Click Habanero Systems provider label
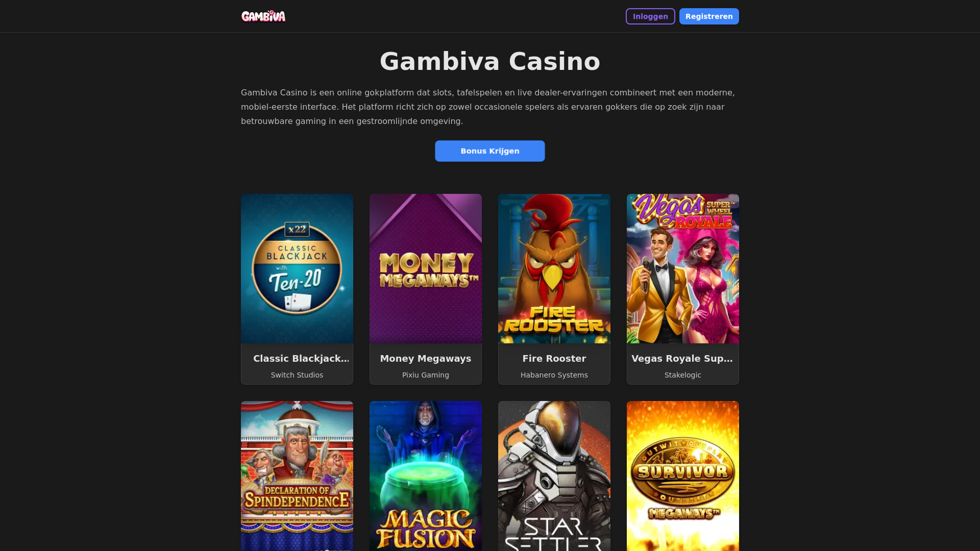This screenshot has width=980, height=551. (554, 375)
